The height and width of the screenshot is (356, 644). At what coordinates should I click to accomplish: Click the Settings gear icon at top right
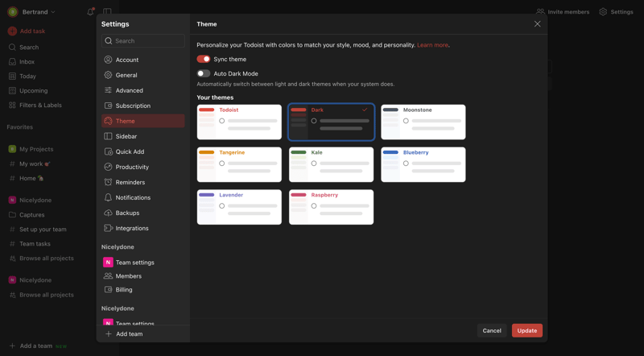(x=603, y=12)
